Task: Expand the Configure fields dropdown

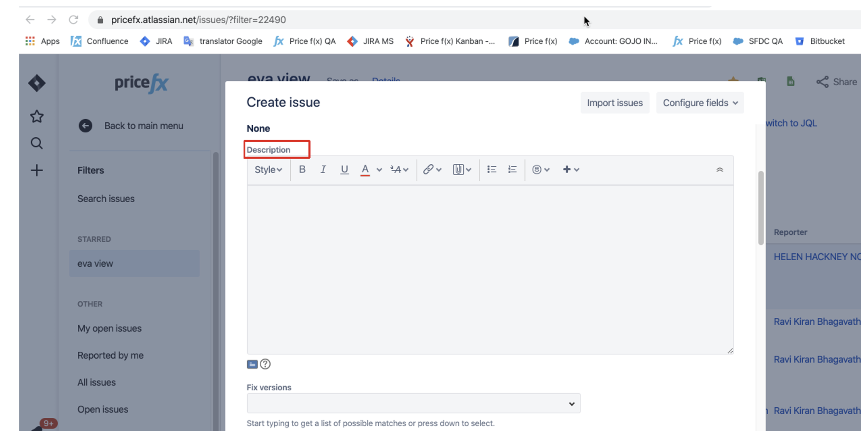Action: point(700,103)
